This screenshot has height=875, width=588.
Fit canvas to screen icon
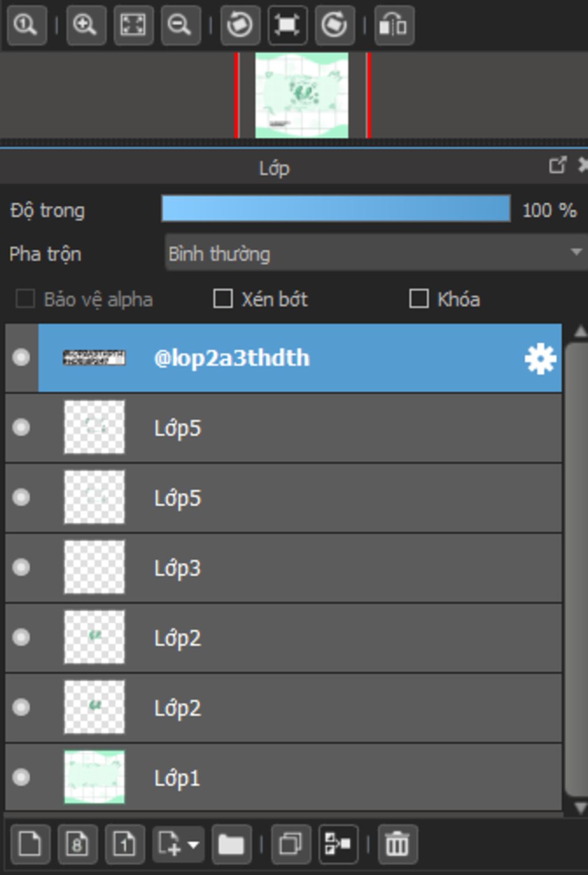pos(133,25)
